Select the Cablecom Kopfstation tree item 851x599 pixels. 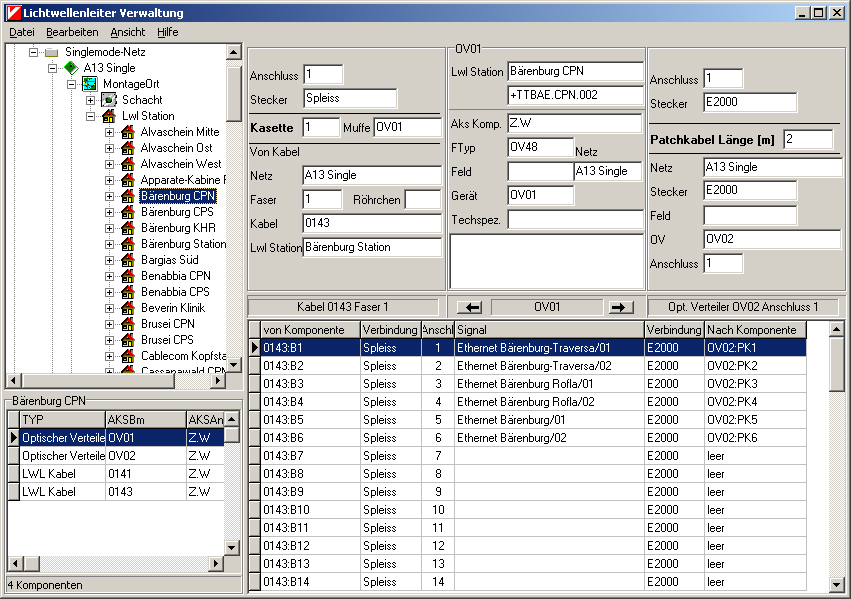pos(183,356)
